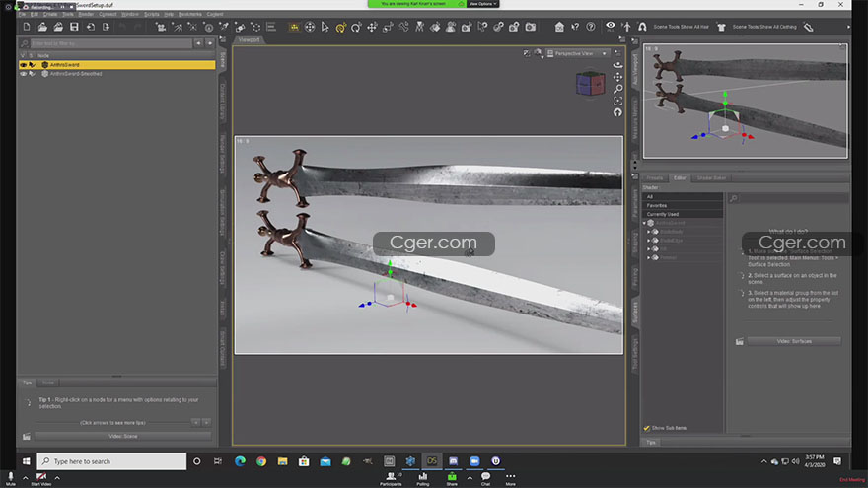Screen dimensions: 868x488
Task: Open the File menu
Action: 22,15
